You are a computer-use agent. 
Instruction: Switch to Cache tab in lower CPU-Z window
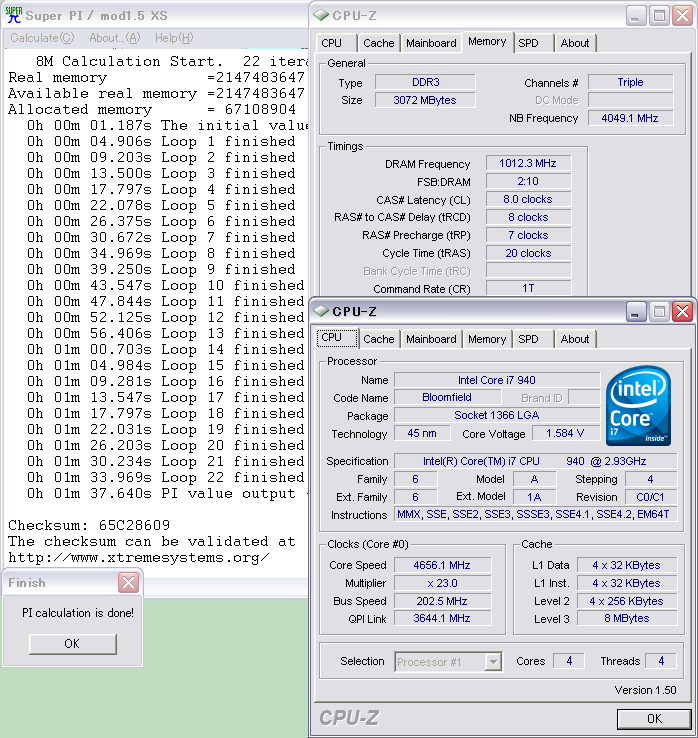[378, 339]
